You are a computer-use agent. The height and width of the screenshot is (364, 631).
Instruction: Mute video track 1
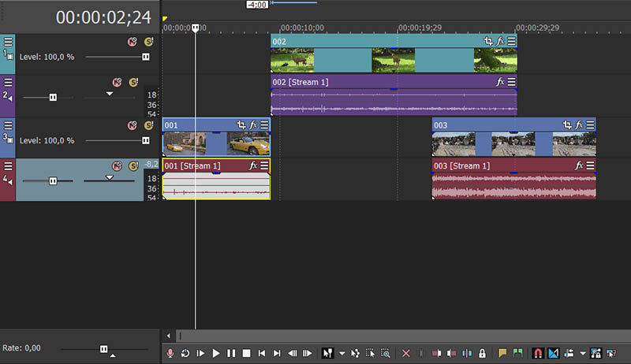tap(132, 42)
